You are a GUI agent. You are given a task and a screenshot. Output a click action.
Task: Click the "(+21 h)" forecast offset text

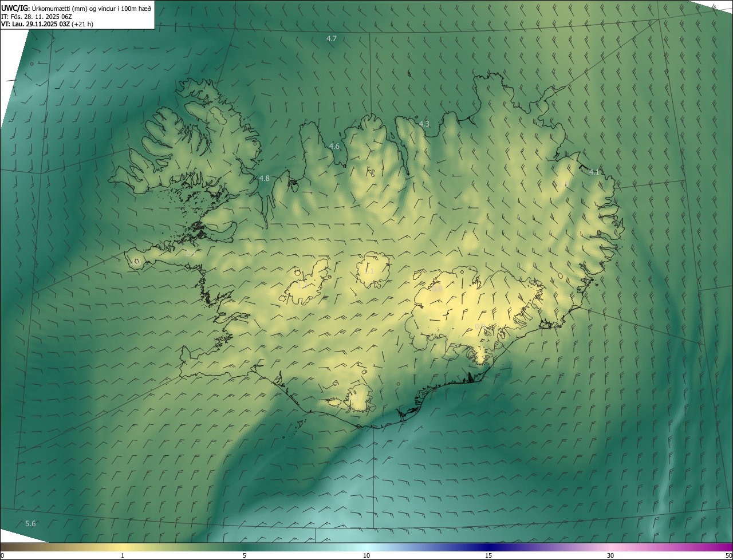click(x=83, y=24)
